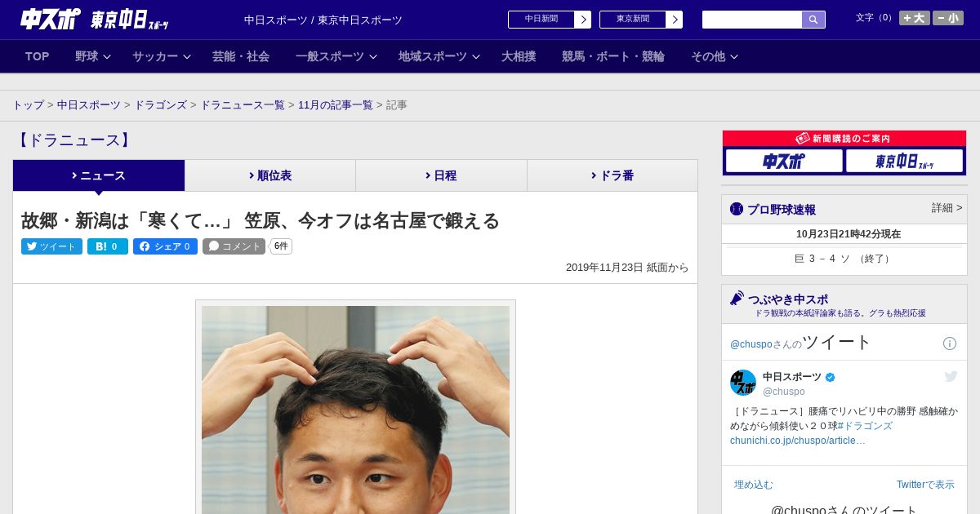Image resolution: width=980 pixels, height=514 pixels.
Task: Open 詳細 > link in プロ野球速報
Action: coord(947,208)
